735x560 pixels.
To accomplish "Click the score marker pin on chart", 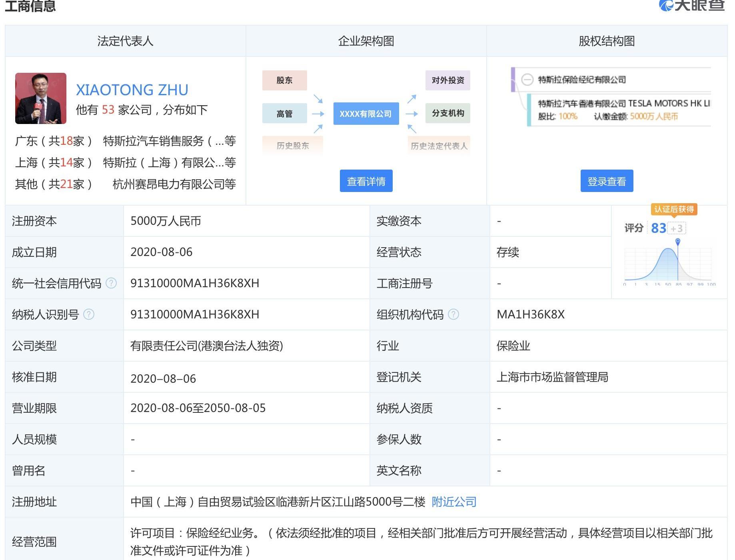I will pyautogui.click(x=678, y=242).
